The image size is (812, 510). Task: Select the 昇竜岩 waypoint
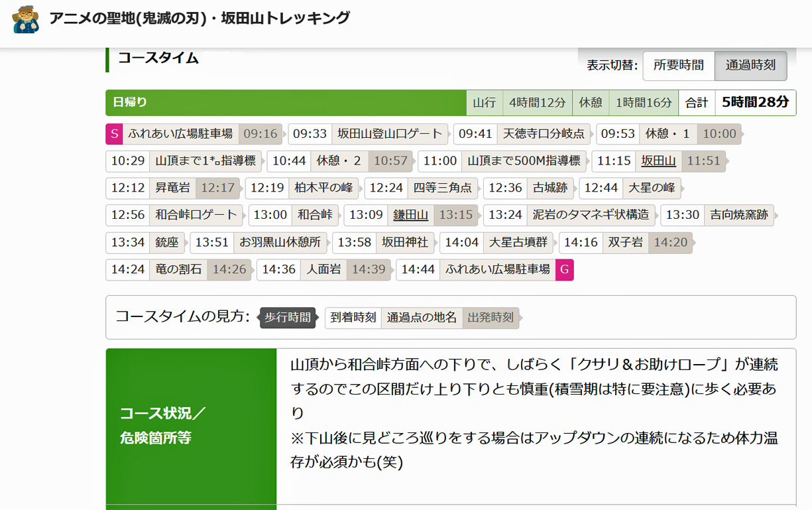click(x=172, y=188)
